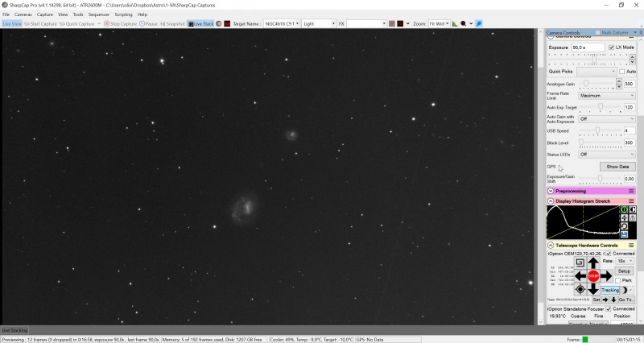
Task: Open the File menu
Action: pyautogui.click(x=6, y=14)
